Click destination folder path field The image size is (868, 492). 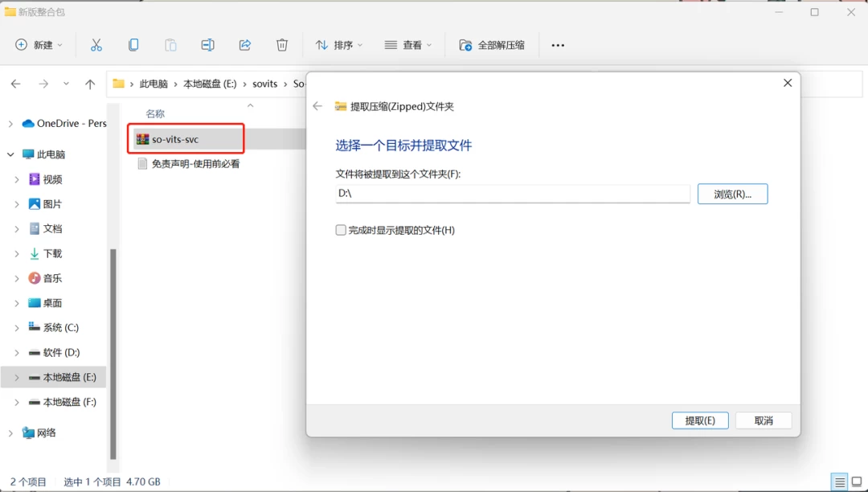pos(513,194)
